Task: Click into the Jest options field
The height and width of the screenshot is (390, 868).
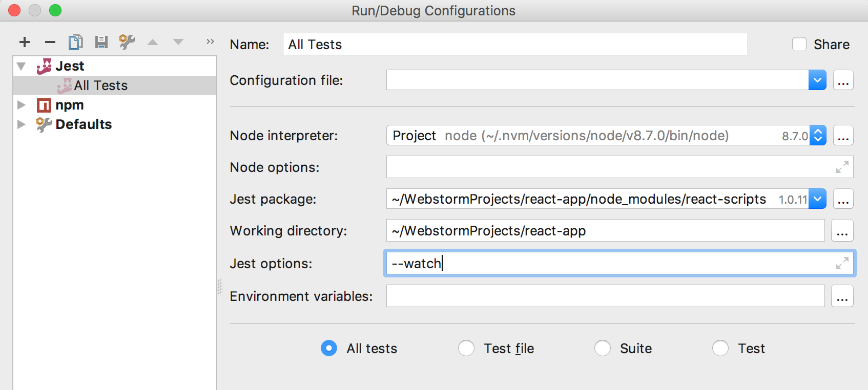Action: click(x=619, y=263)
